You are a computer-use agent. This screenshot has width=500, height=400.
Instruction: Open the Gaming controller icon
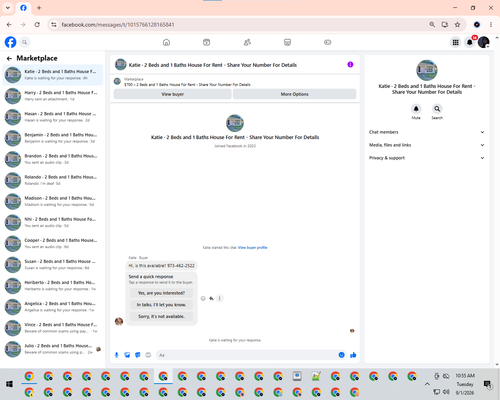328,42
